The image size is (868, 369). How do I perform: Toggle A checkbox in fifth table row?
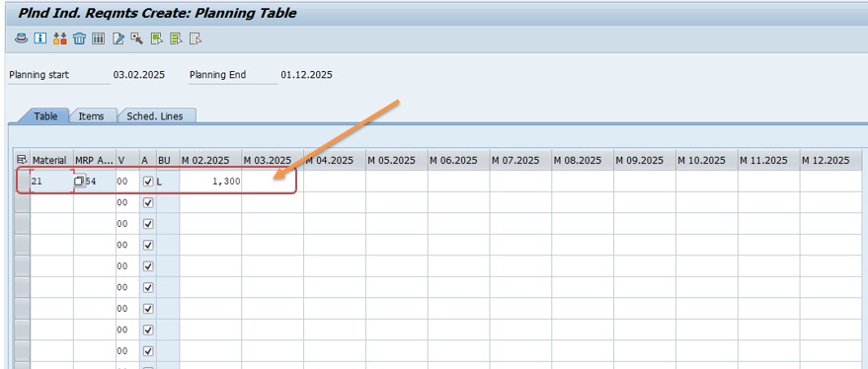tap(148, 266)
